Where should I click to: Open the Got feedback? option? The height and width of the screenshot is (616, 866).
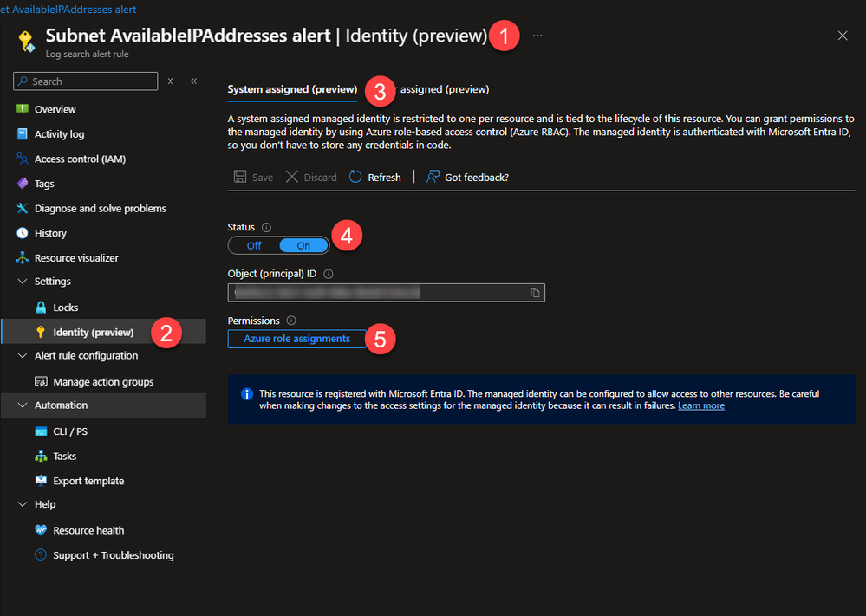[467, 178]
